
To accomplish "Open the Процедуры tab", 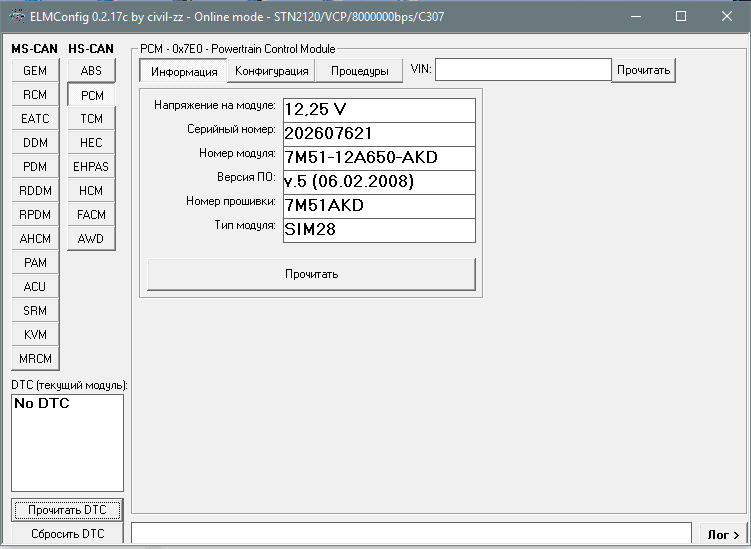I will pyautogui.click(x=359, y=71).
